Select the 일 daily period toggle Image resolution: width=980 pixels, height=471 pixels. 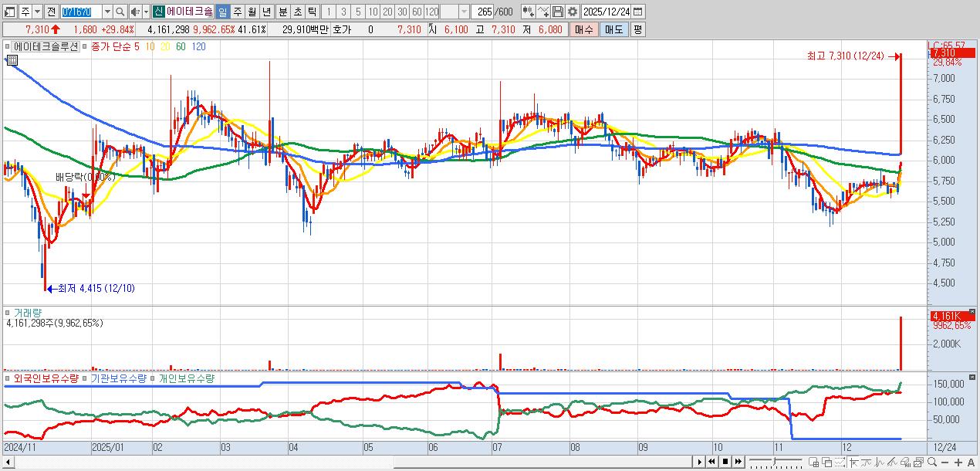click(222, 12)
